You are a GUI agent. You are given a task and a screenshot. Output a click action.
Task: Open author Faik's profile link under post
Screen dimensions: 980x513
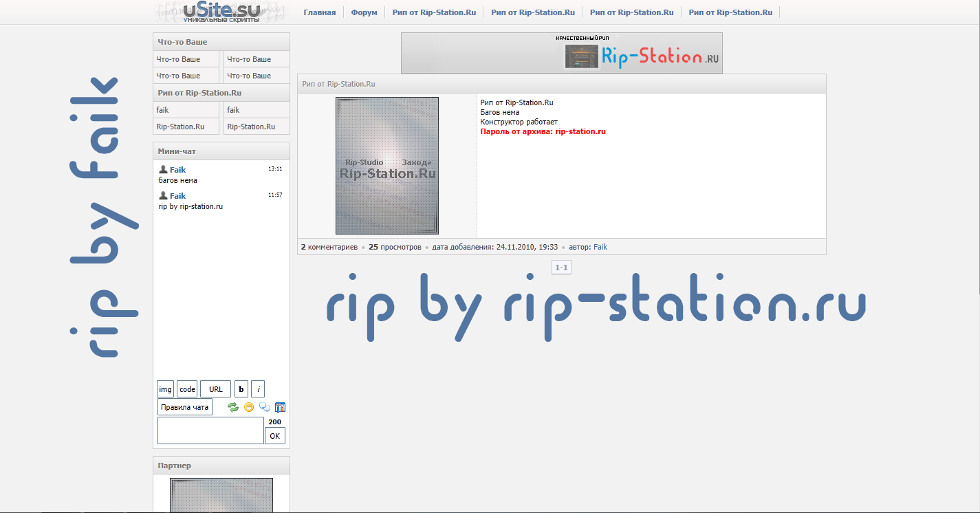click(600, 247)
